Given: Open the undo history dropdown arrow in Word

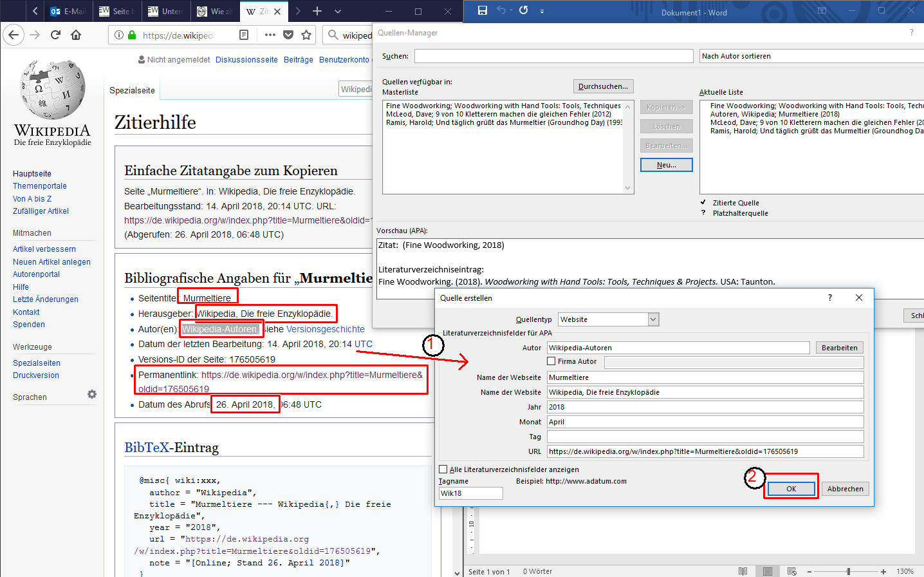Looking at the screenshot, I should (511, 10).
